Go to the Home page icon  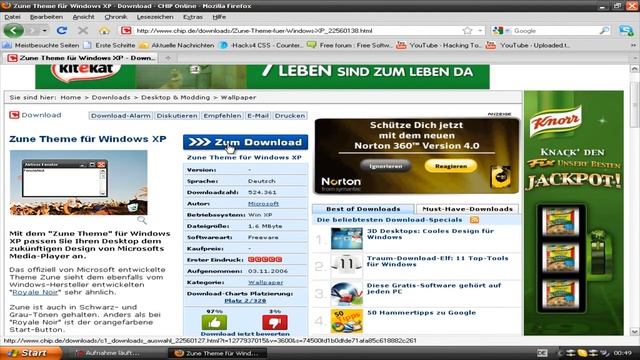click(x=104, y=31)
